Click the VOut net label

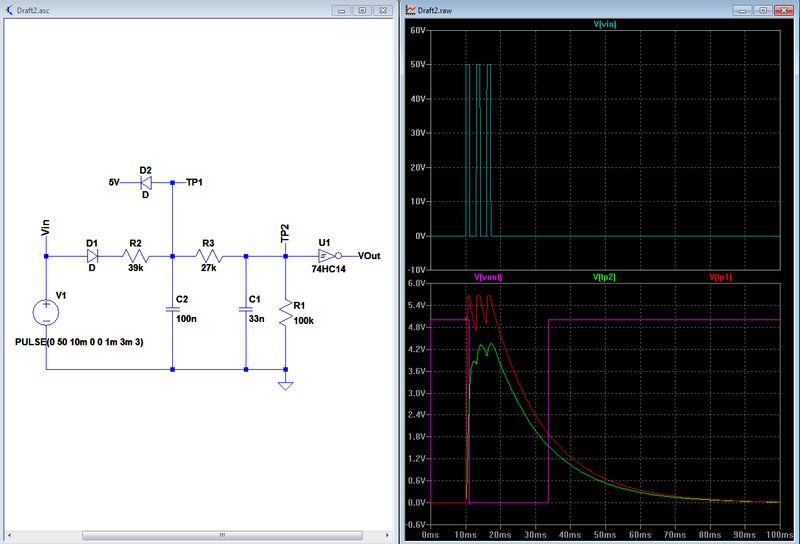pos(369,256)
